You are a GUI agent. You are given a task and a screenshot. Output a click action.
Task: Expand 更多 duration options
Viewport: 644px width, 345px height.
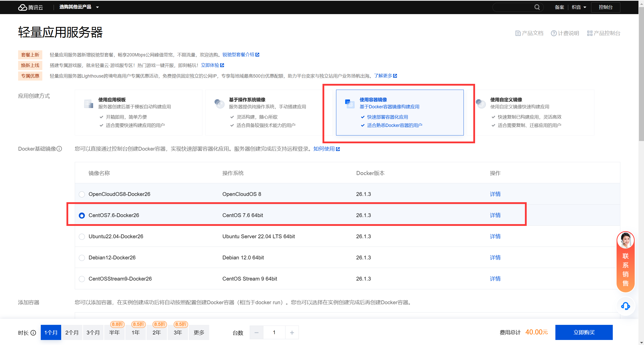pos(199,333)
